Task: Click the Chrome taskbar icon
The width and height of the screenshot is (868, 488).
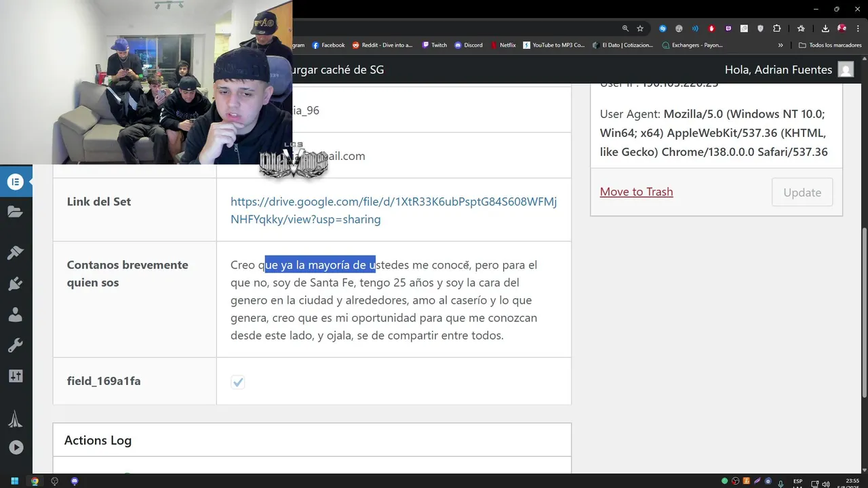Action: point(35,481)
